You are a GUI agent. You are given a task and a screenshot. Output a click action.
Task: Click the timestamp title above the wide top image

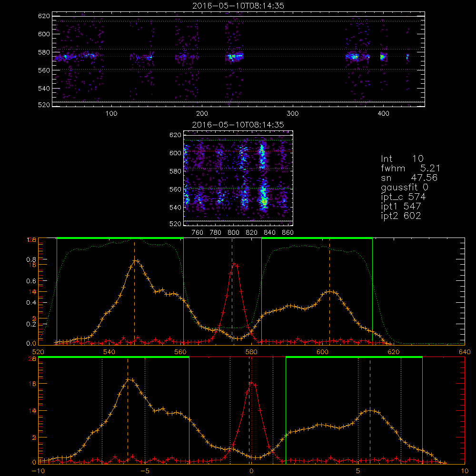[x=238, y=6]
